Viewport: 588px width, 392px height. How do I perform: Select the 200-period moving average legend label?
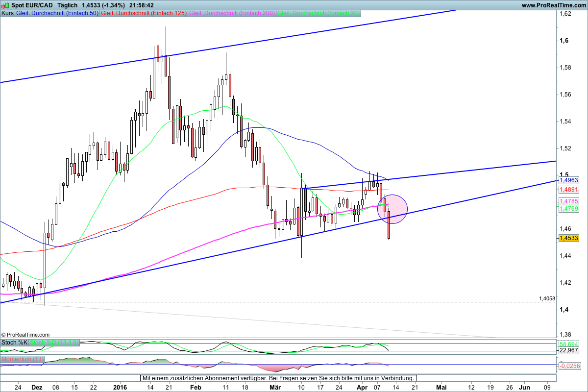232,13
